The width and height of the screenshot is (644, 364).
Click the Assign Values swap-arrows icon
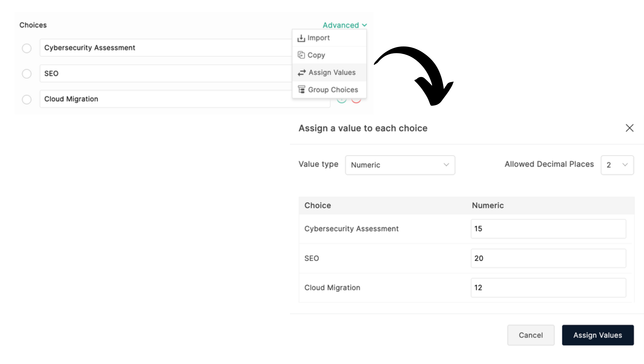(301, 72)
